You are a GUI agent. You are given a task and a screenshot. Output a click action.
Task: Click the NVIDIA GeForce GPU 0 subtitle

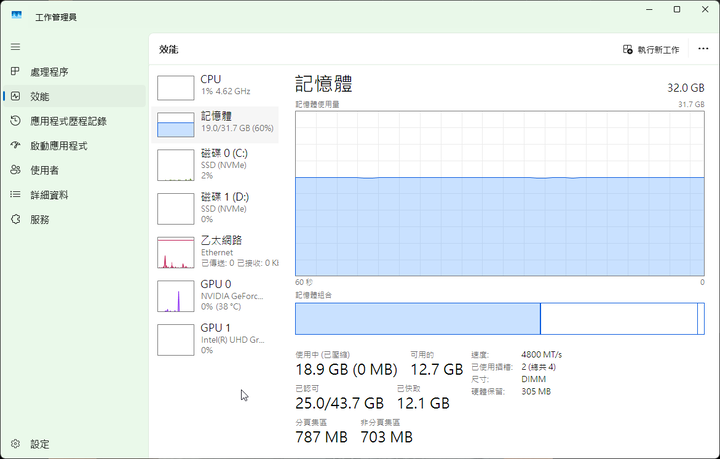[x=232, y=296]
